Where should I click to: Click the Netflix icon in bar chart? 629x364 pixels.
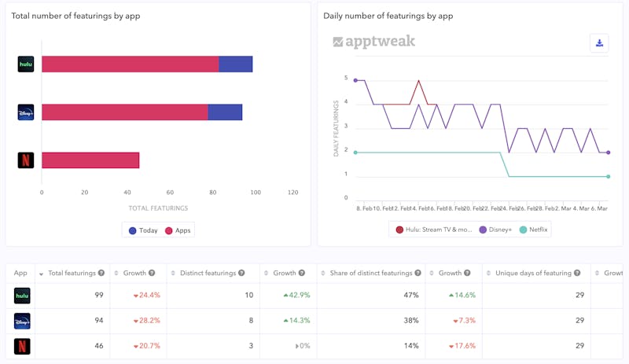pos(26,160)
